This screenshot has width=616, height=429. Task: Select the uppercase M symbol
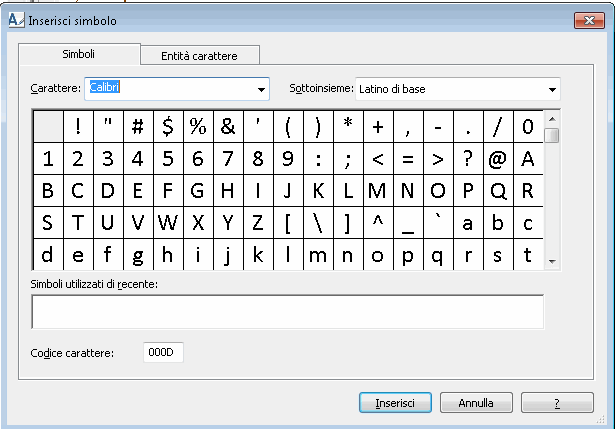tap(378, 191)
